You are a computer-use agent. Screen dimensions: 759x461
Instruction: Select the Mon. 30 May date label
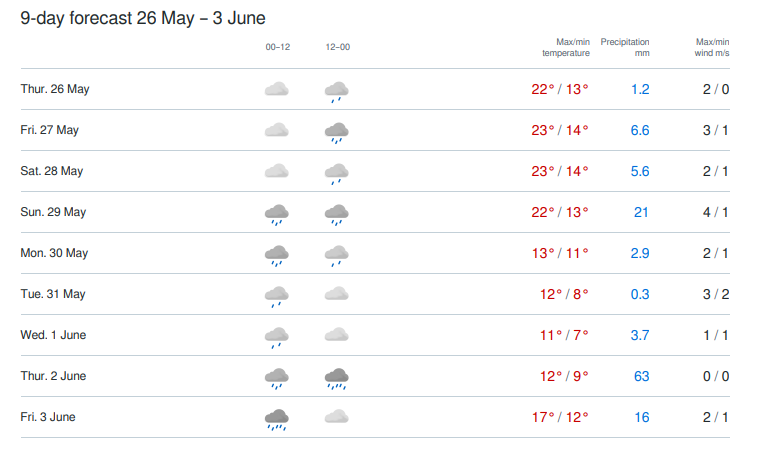coord(54,253)
